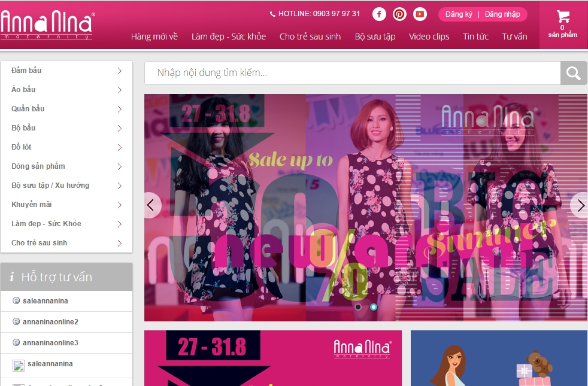Open Áo bầu category link
Image resolution: width=588 pixels, height=386 pixels.
(x=23, y=89)
